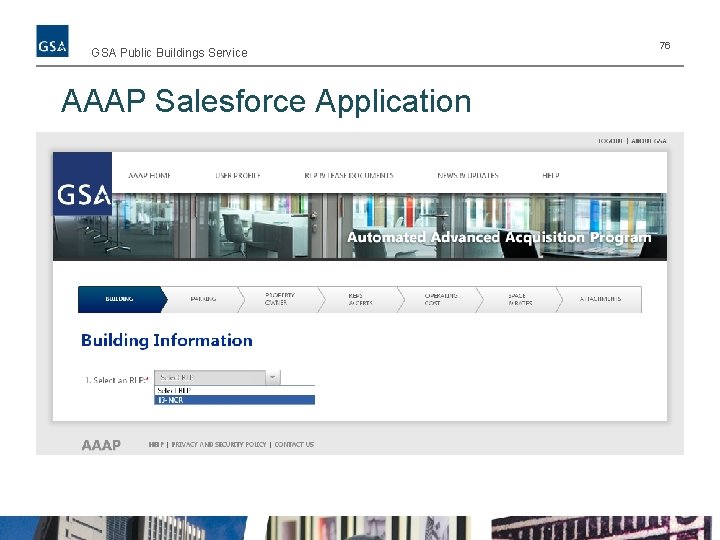Click the Building Information heading
This screenshot has height=540, width=720.
[x=167, y=341]
